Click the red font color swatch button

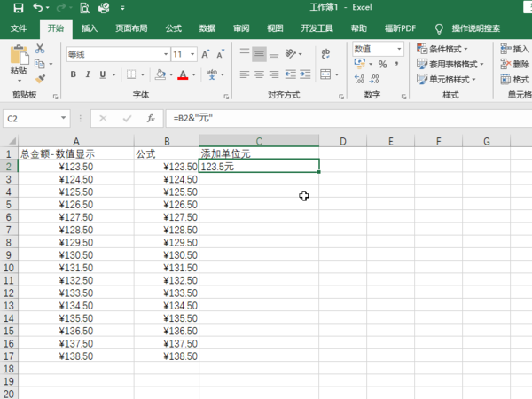[183, 74]
